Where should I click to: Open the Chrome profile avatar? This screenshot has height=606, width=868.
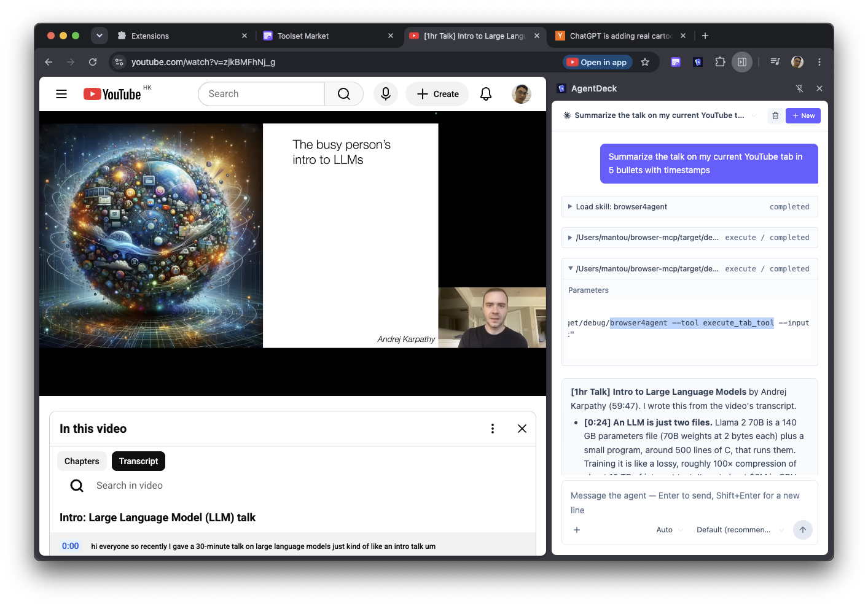[797, 62]
